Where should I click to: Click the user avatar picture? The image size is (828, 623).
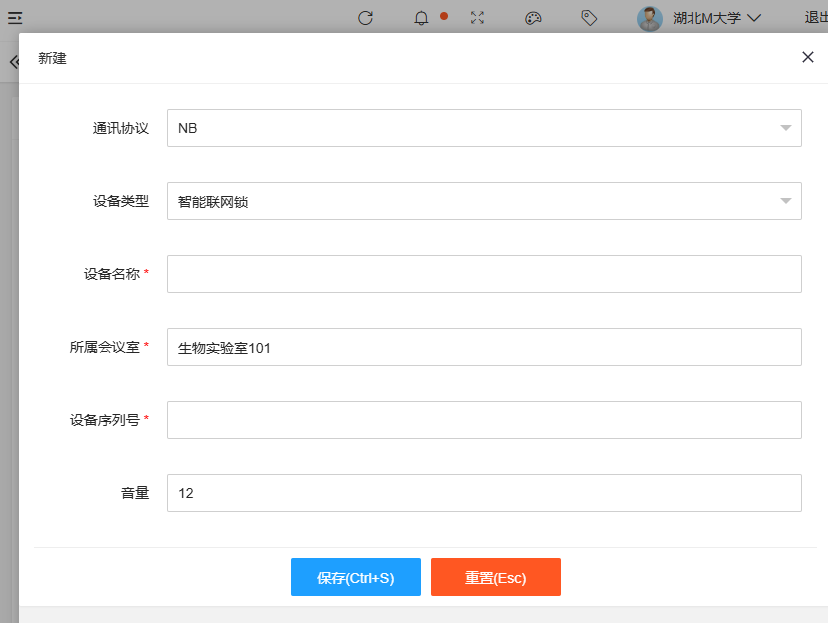(650, 18)
